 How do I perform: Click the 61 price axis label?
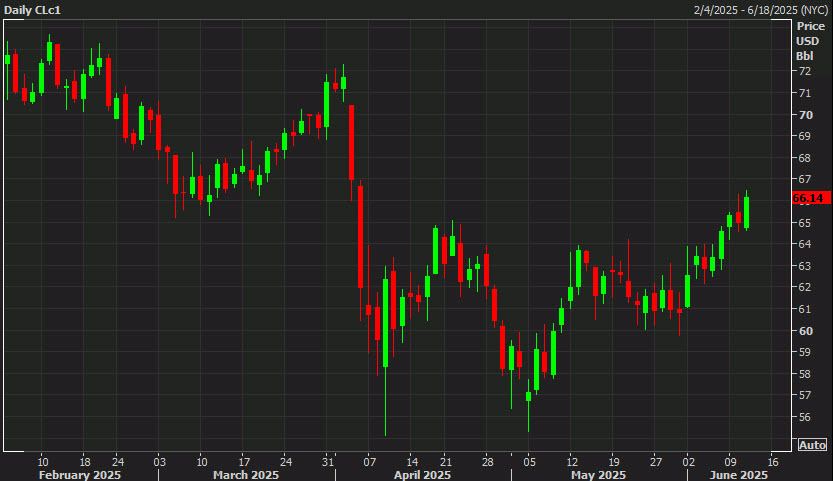point(805,309)
